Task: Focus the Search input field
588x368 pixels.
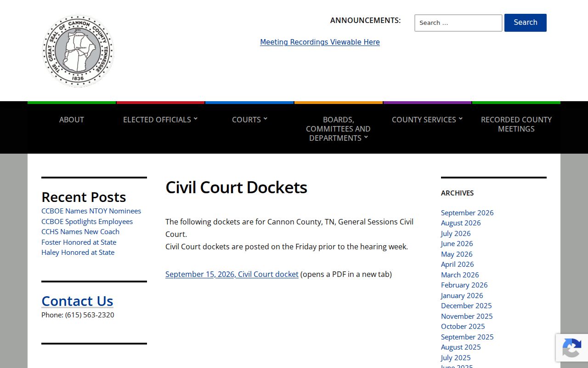Action: coord(458,23)
